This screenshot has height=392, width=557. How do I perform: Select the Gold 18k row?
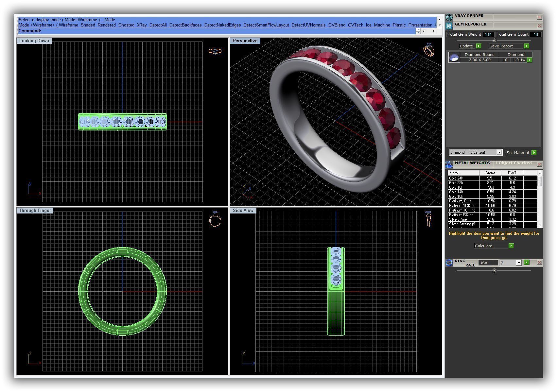(492, 187)
